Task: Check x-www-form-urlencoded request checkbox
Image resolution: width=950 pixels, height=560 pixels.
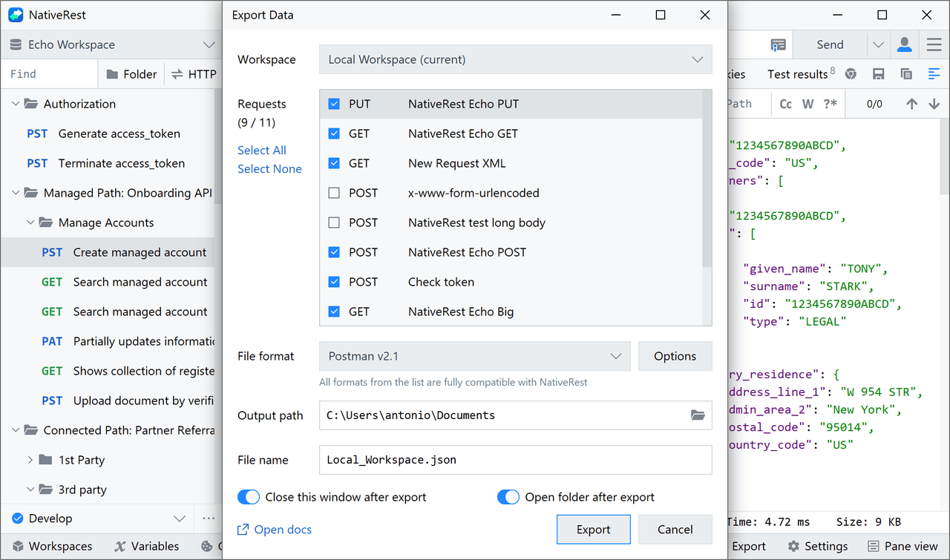Action: pos(334,193)
